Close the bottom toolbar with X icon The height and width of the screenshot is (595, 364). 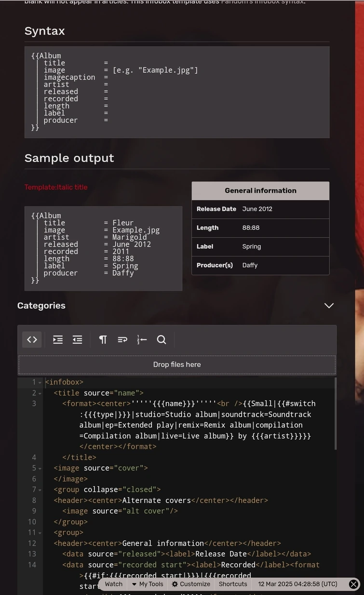point(353,584)
